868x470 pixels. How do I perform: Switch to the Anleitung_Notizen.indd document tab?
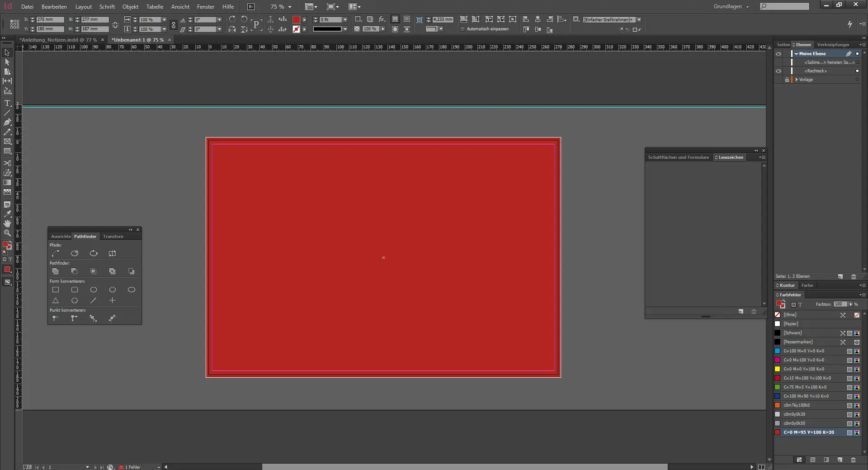(58, 40)
